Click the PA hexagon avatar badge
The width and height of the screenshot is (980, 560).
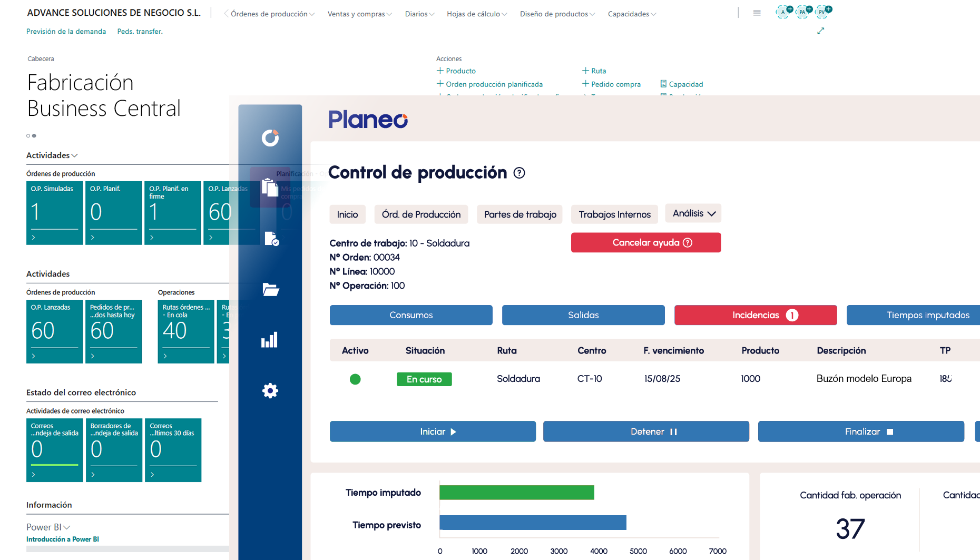(x=803, y=12)
